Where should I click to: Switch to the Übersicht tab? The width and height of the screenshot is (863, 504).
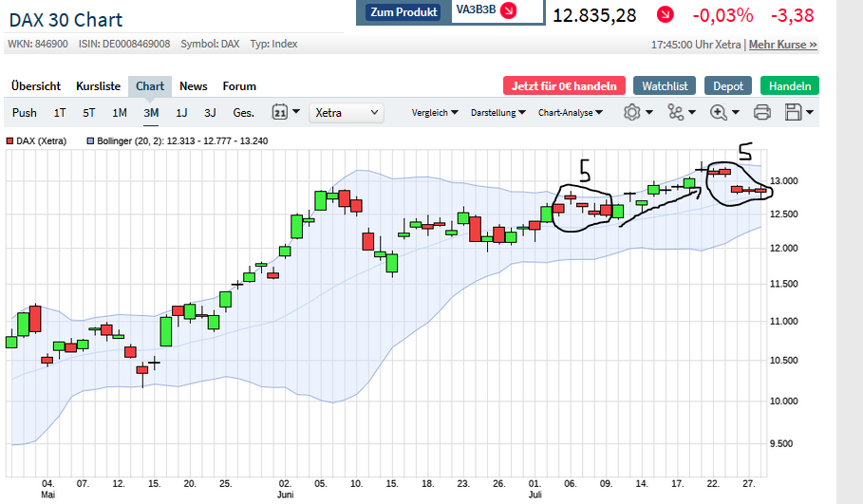click(x=36, y=86)
